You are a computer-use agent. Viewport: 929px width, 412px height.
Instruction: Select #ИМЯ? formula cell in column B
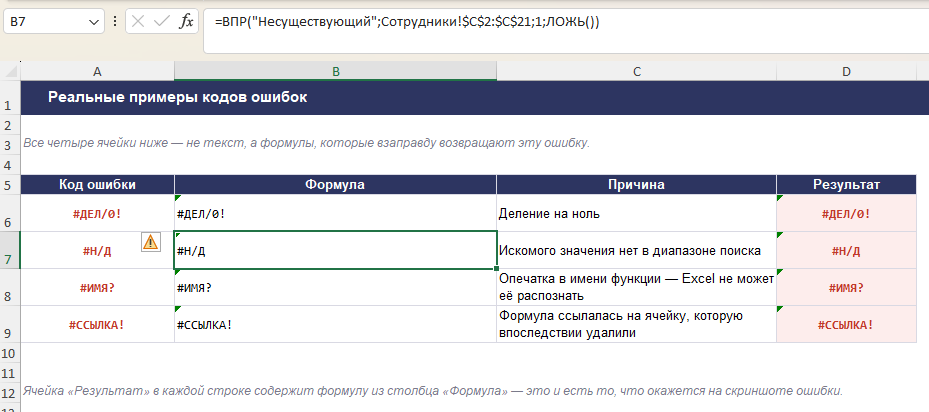335,288
